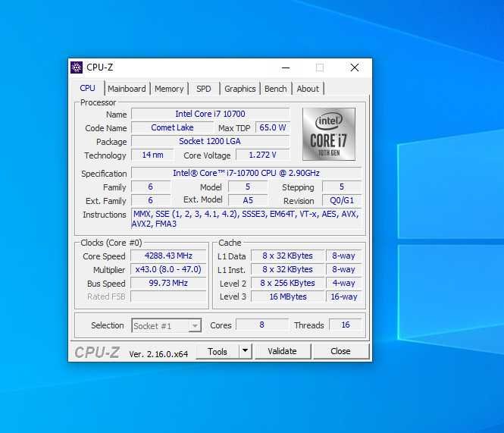
Task: Click the L1 Data 8-way associativity field
Action: [x=343, y=256]
